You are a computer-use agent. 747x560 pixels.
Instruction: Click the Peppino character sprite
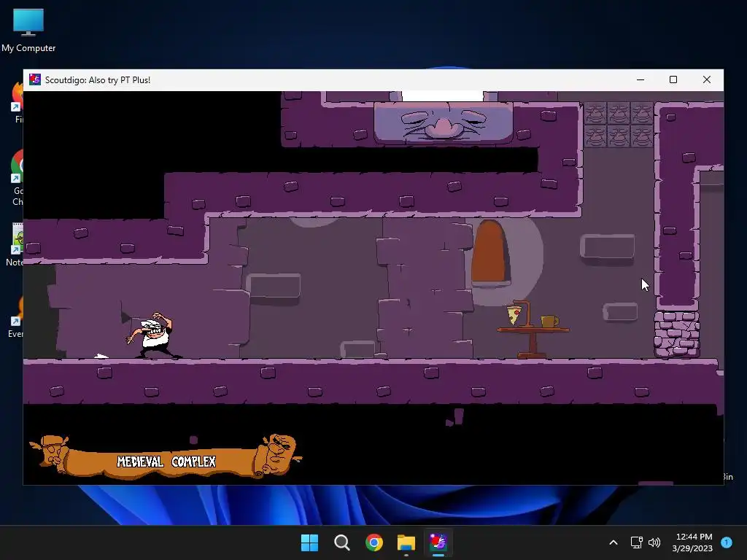[152, 335]
